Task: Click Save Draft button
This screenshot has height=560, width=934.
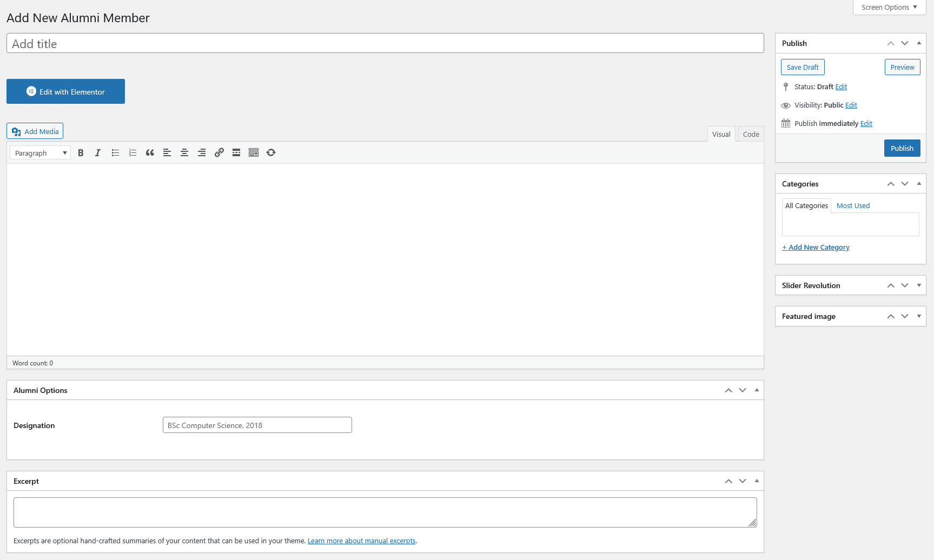Action: click(x=803, y=67)
